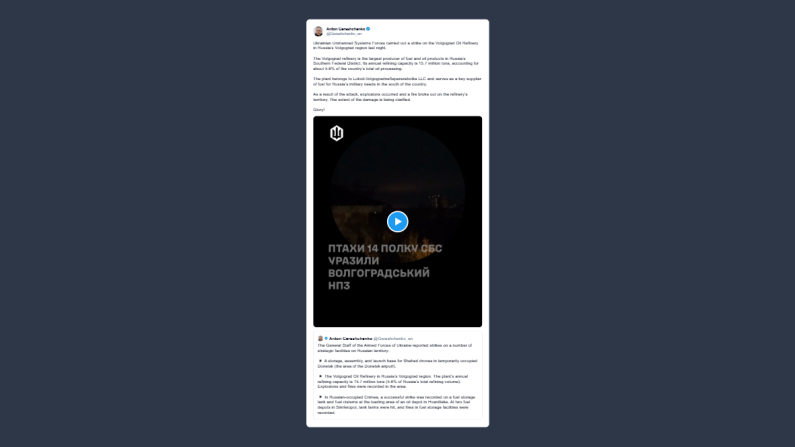Click the Ukrainian caption text over the video

coord(385,267)
